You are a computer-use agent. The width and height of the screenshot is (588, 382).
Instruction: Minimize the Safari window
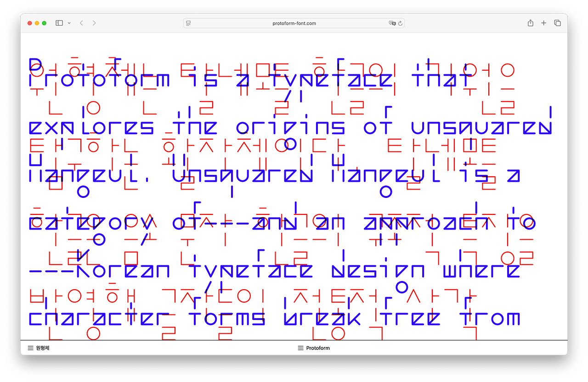(37, 23)
